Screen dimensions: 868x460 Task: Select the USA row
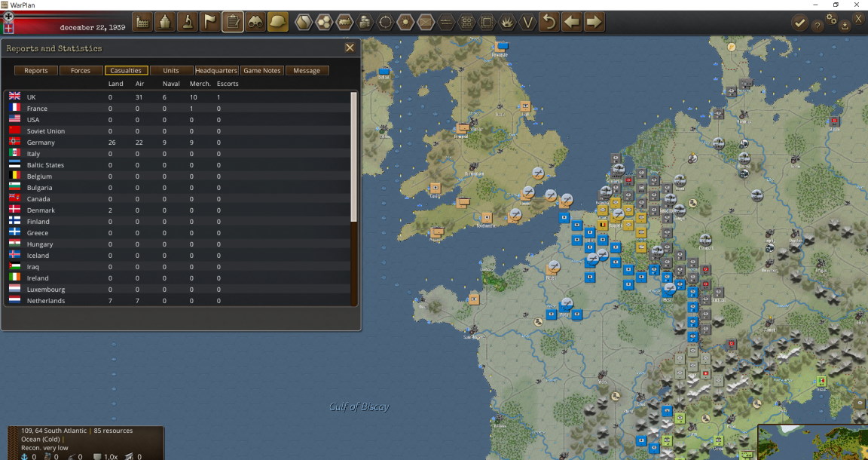coord(177,120)
